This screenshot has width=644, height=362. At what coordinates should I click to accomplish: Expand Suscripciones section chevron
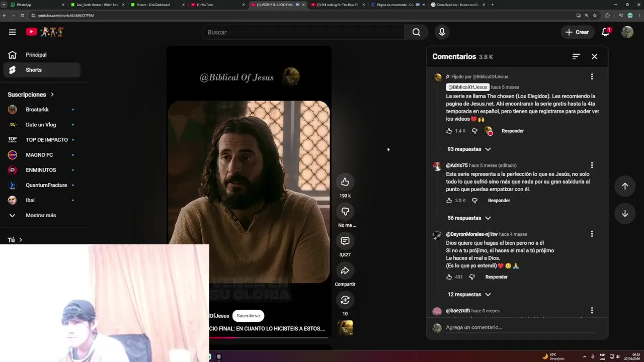click(52, 95)
